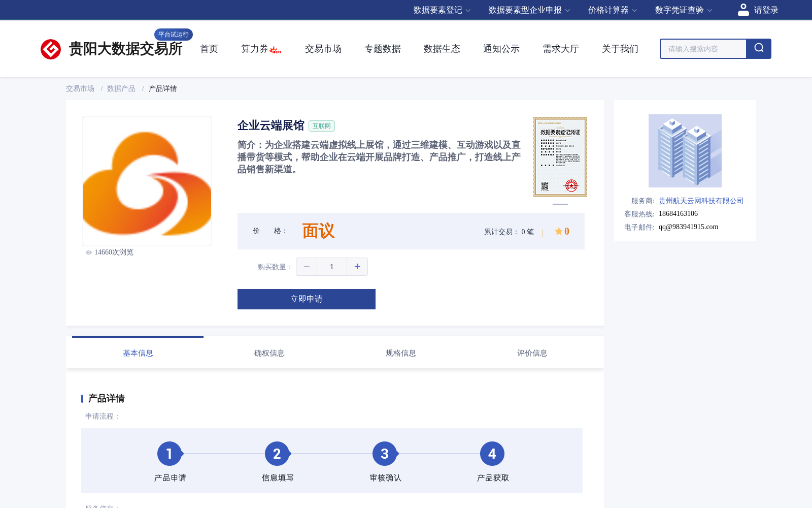Click the 互联网 category tag
The width and height of the screenshot is (812, 508).
coord(322,126)
